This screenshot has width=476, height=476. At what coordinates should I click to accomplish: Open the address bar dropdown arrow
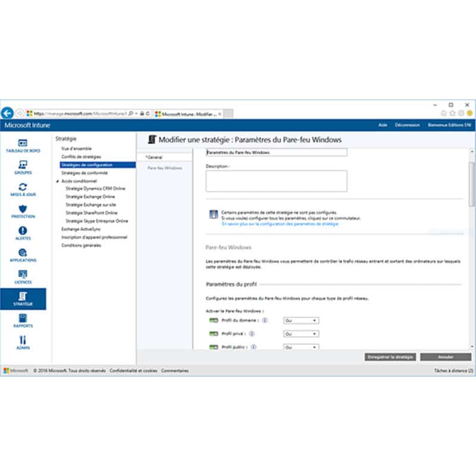point(136,114)
